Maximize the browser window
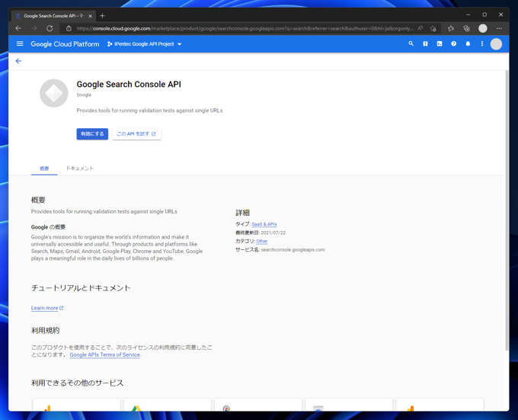 [484, 15]
